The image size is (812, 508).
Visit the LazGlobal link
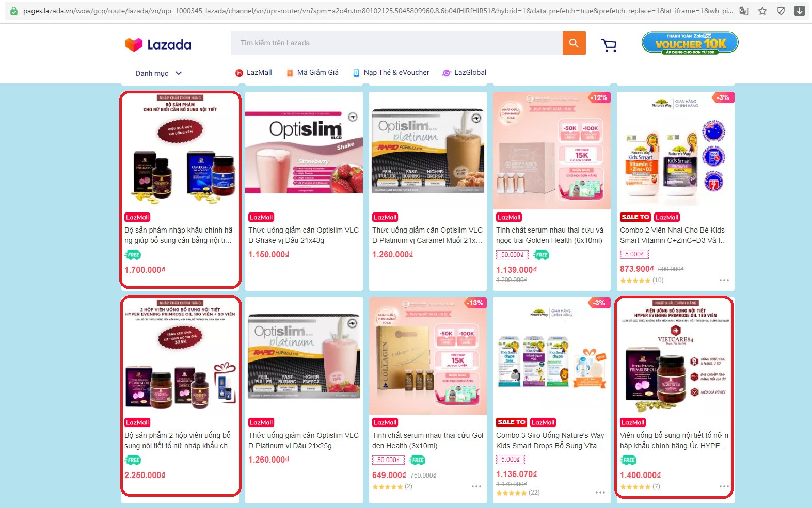[x=465, y=73]
